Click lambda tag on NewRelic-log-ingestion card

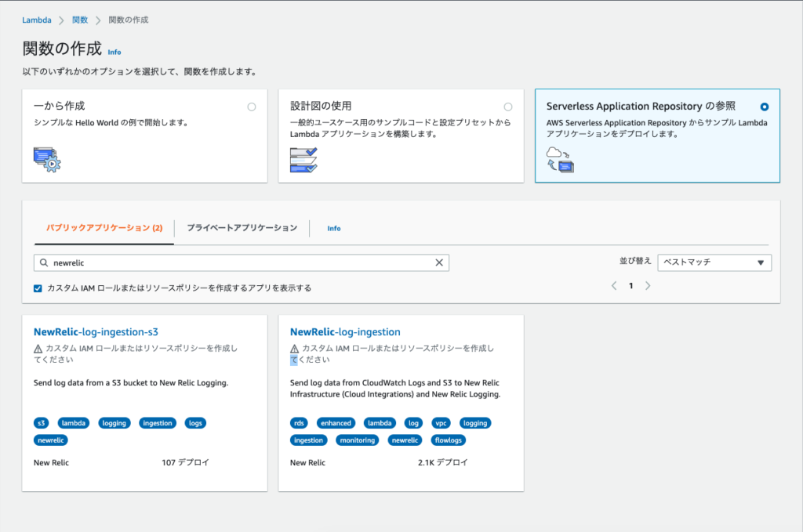pos(380,423)
